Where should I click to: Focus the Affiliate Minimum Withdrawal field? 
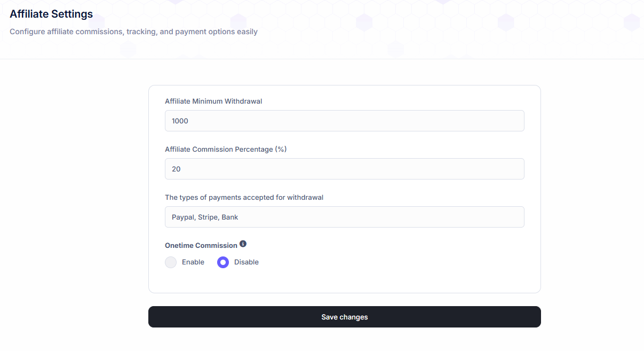pos(344,121)
